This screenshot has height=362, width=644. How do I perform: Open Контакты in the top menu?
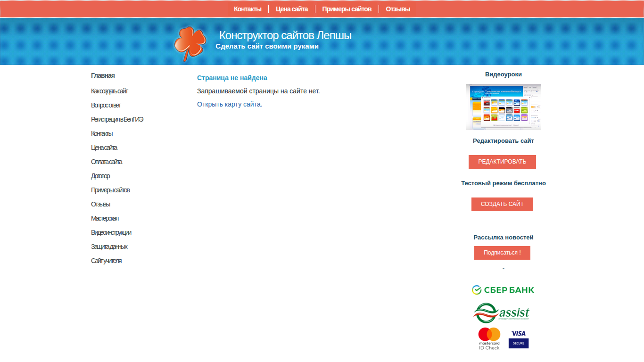tap(248, 9)
